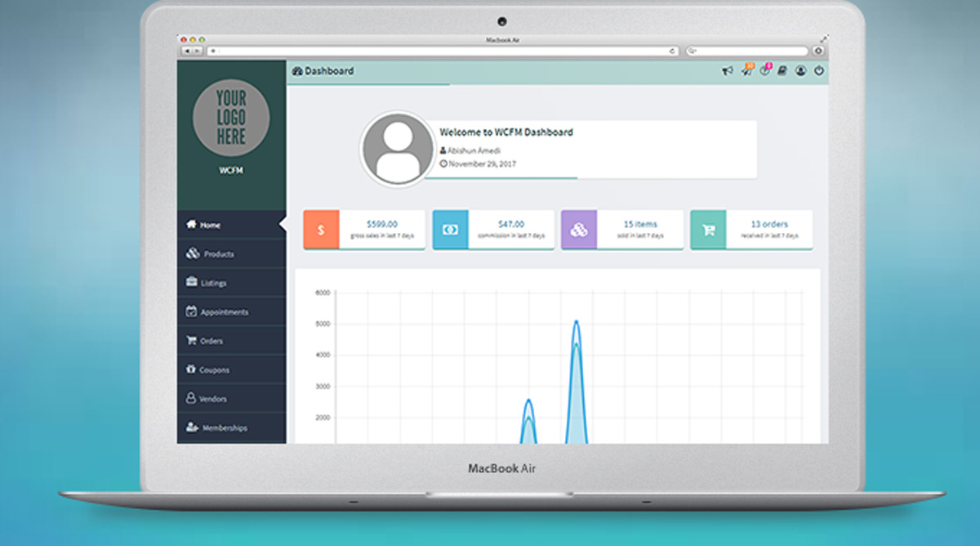Open the Dashboard tab
Viewport: 980px width, 546px height.
tap(324, 71)
